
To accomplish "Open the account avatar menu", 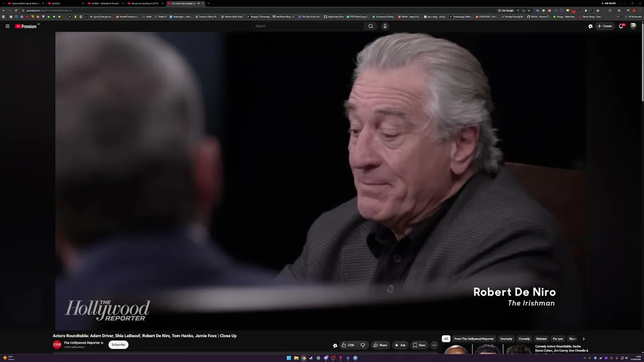I will (x=633, y=26).
